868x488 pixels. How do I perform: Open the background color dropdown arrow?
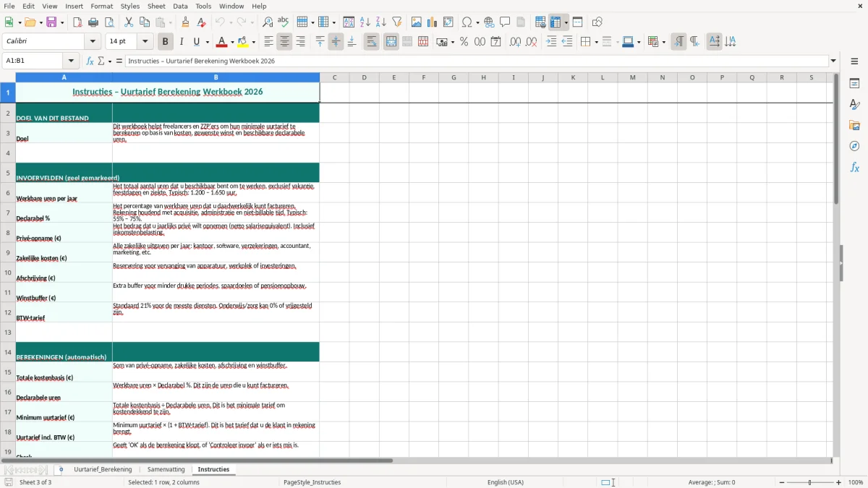pos(253,42)
